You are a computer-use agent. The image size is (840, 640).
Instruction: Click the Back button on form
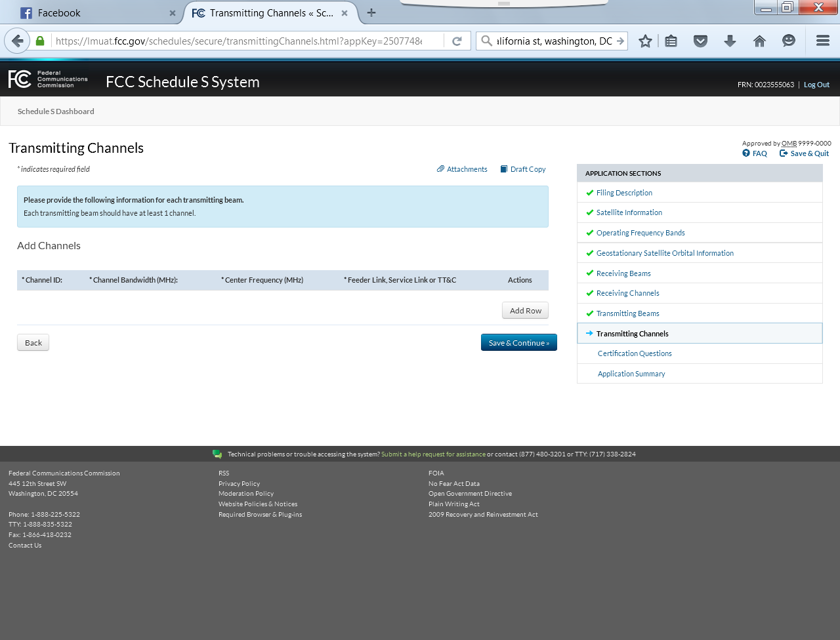pyautogui.click(x=33, y=342)
